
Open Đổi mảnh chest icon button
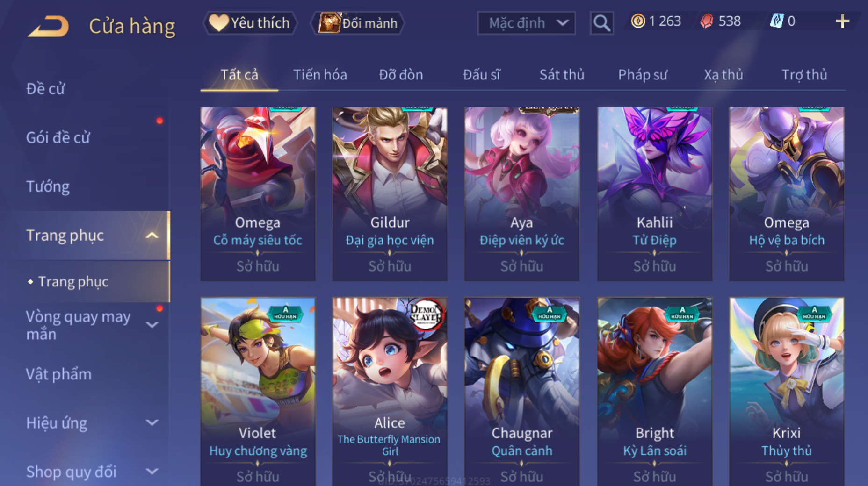[357, 22]
